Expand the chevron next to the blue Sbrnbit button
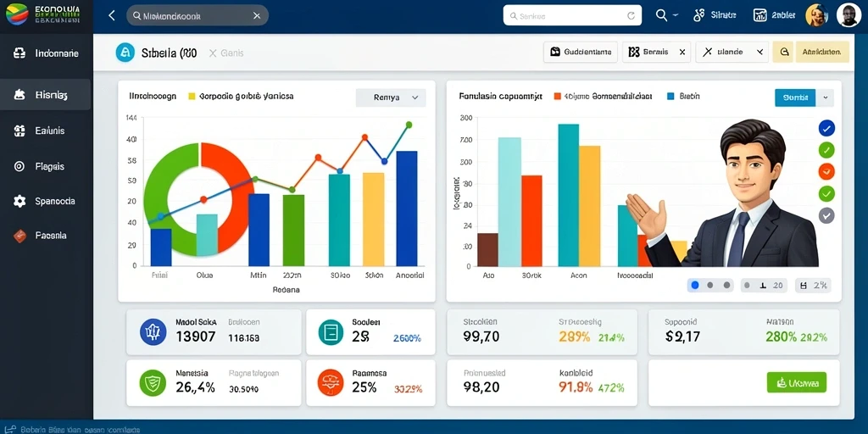The height and width of the screenshot is (434, 868). click(825, 97)
